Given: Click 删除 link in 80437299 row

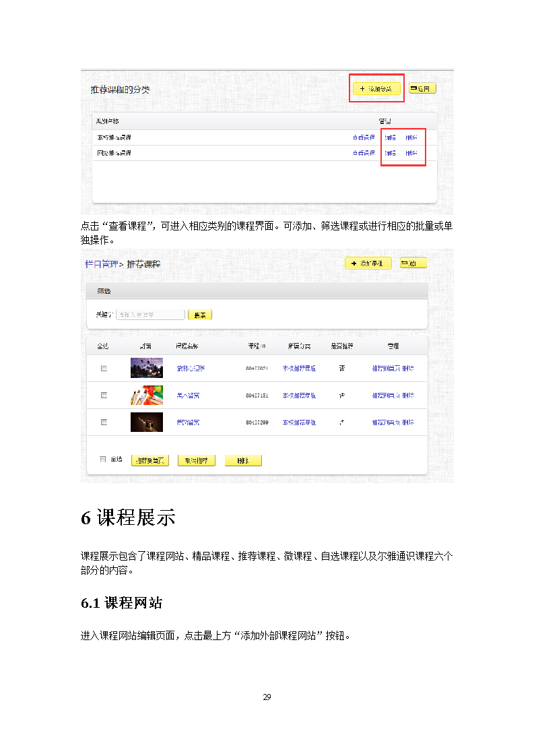Looking at the screenshot, I should pos(408,422).
